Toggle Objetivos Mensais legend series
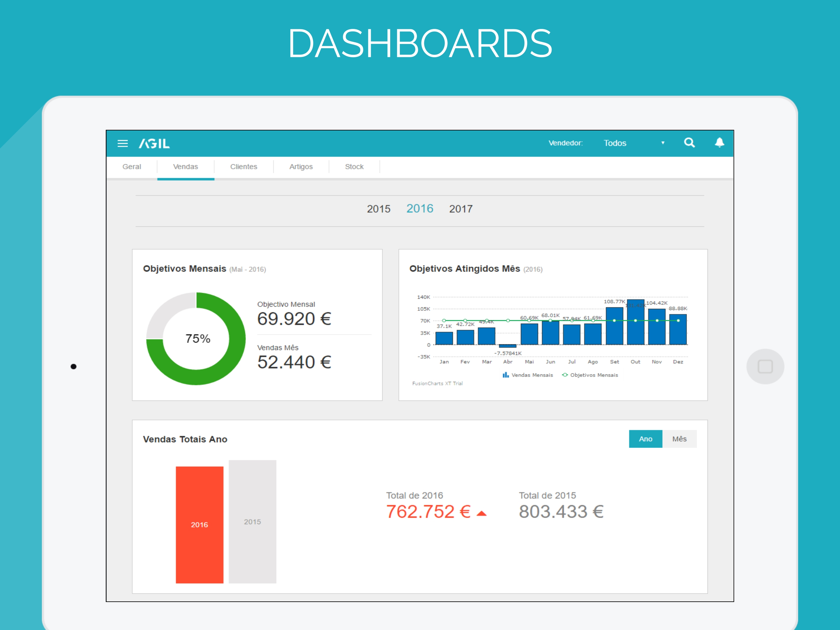Screen dimensions: 840x630 [590, 375]
